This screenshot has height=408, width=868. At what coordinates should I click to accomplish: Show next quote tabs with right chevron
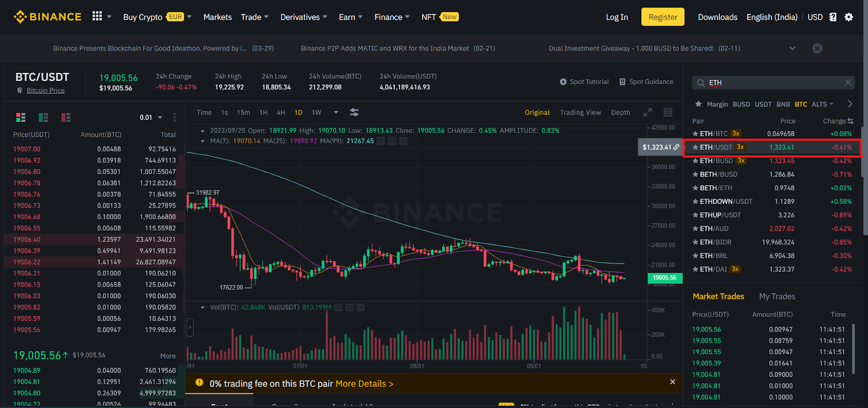coord(850,104)
